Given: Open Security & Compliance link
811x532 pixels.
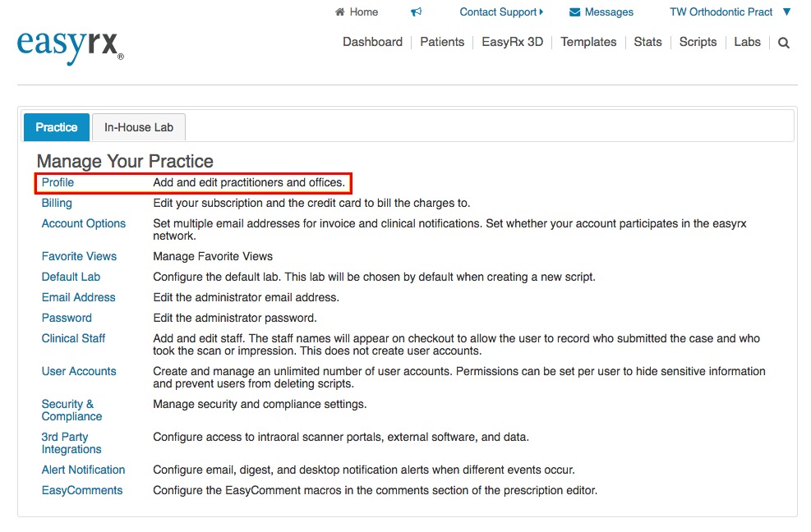Looking at the screenshot, I should click(x=71, y=410).
